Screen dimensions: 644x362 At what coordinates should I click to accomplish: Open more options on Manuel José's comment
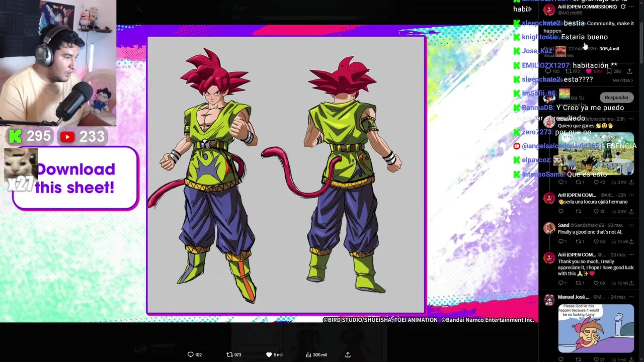(631, 297)
